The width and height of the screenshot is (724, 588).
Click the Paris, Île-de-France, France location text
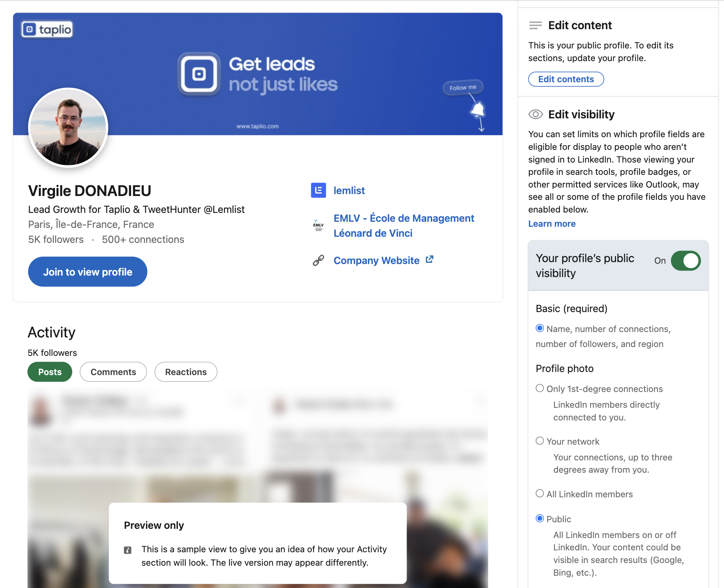pos(91,224)
